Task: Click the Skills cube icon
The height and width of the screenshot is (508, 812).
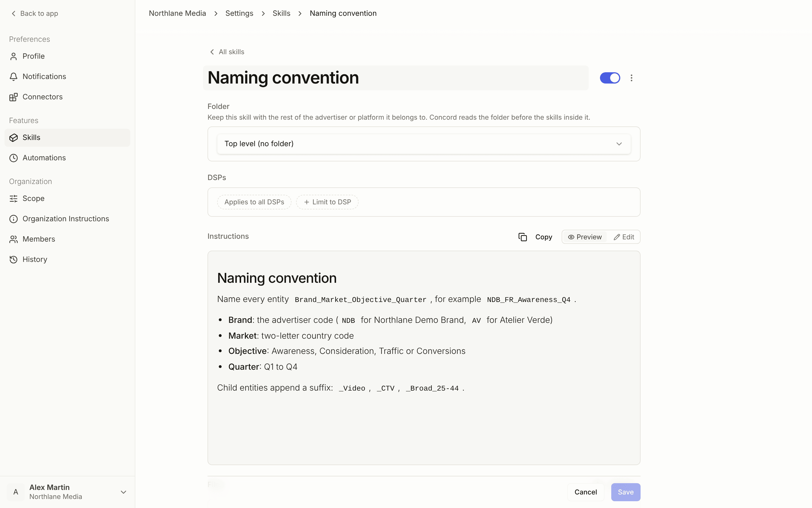Action: [x=14, y=138]
